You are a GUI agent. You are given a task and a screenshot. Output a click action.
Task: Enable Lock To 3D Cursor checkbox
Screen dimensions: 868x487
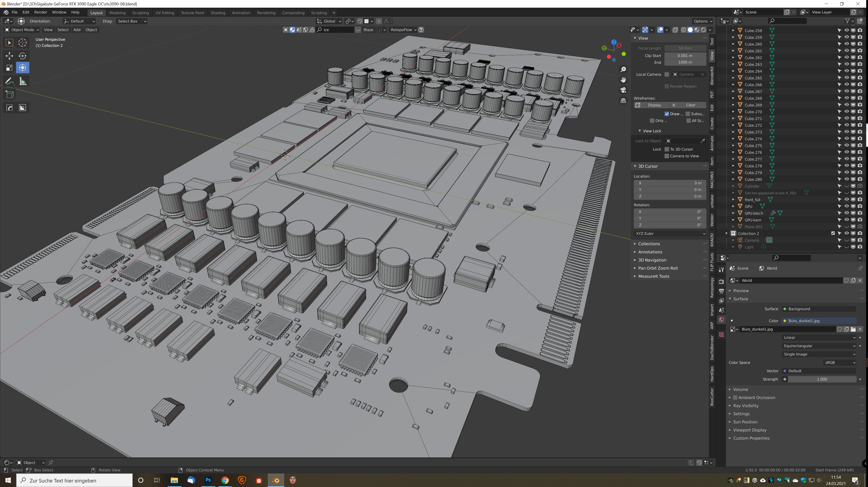click(667, 149)
